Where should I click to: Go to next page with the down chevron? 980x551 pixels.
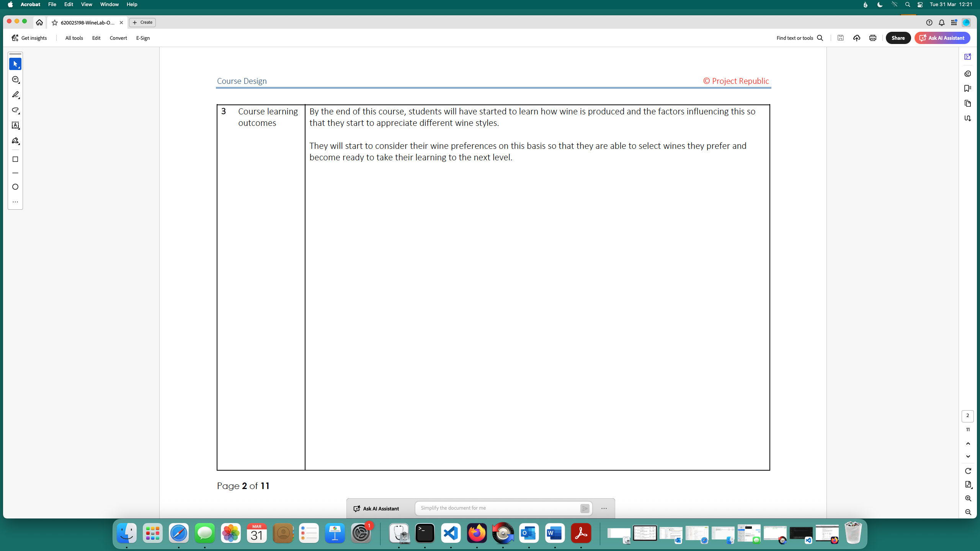pyautogui.click(x=968, y=456)
